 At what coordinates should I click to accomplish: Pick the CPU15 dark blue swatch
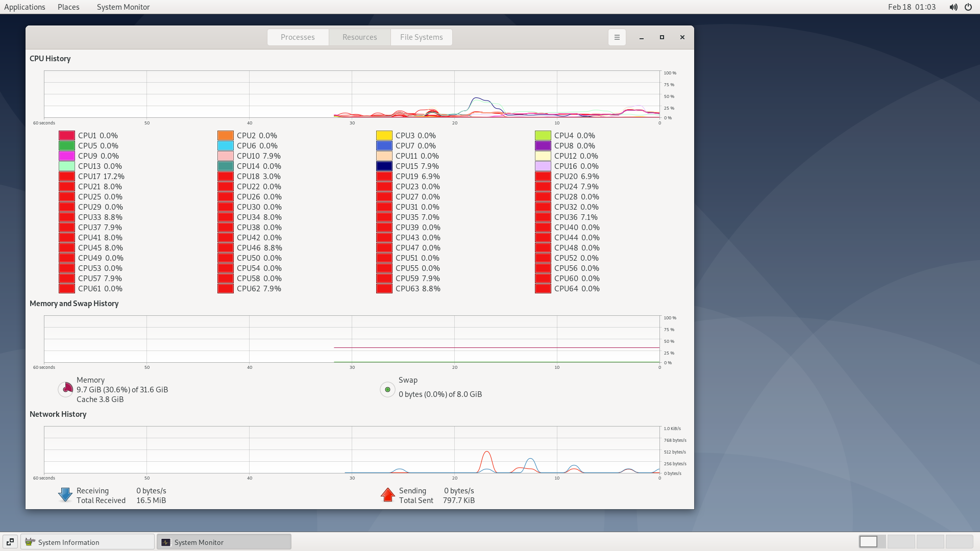coord(384,166)
